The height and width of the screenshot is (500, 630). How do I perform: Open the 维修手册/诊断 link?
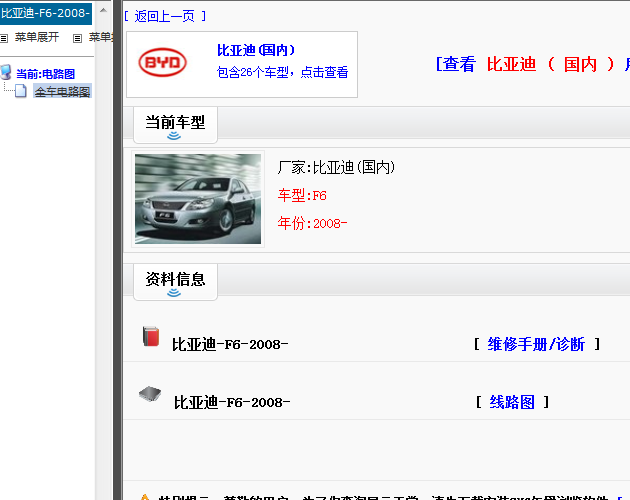point(536,344)
